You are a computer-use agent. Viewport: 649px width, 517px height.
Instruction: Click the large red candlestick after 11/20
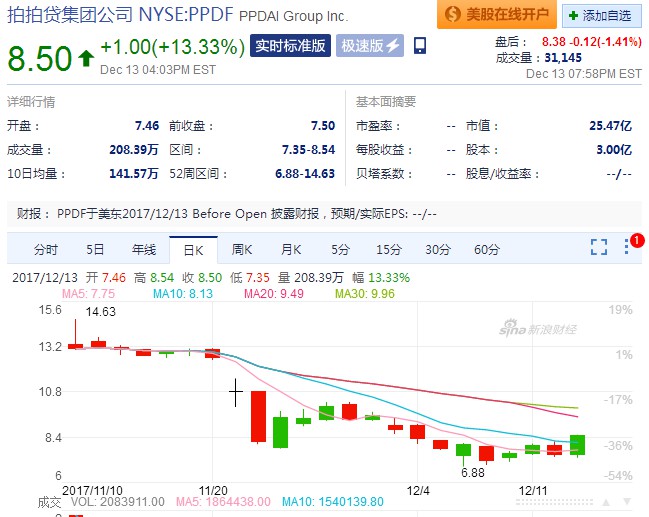pos(258,416)
